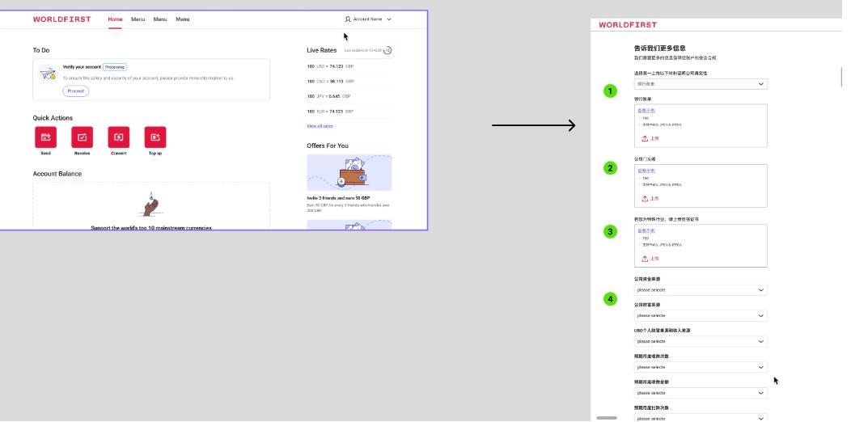
Task: Open the 预期月度收款金额 dropdown
Action: [701, 393]
